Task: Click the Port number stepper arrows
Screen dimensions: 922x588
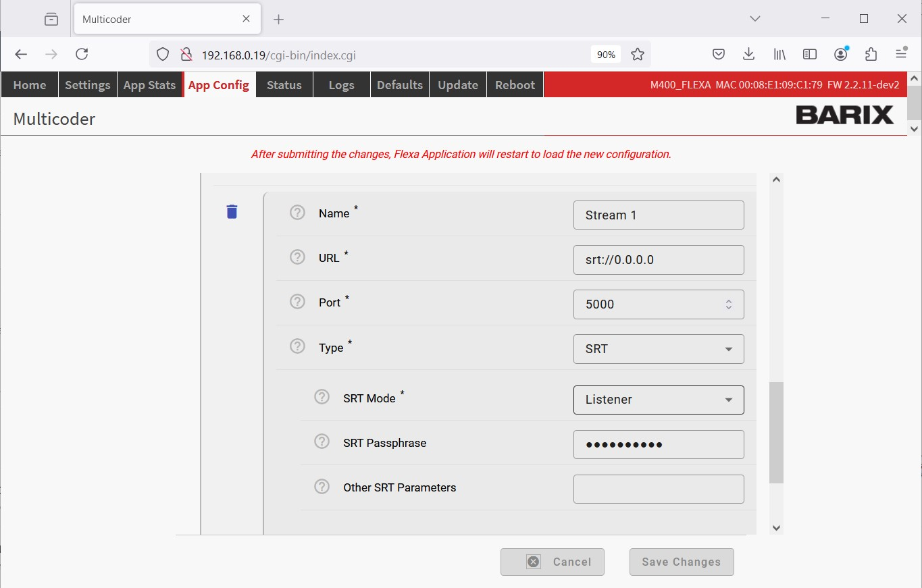Action: pyautogui.click(x=729, y=304)
